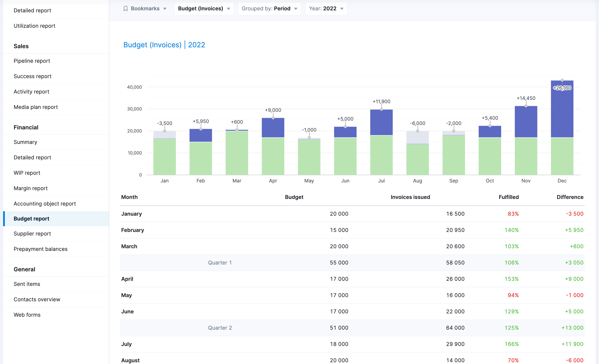Open the Success report
This screenshot has height=364, width=599.
(x=32, y=76)
